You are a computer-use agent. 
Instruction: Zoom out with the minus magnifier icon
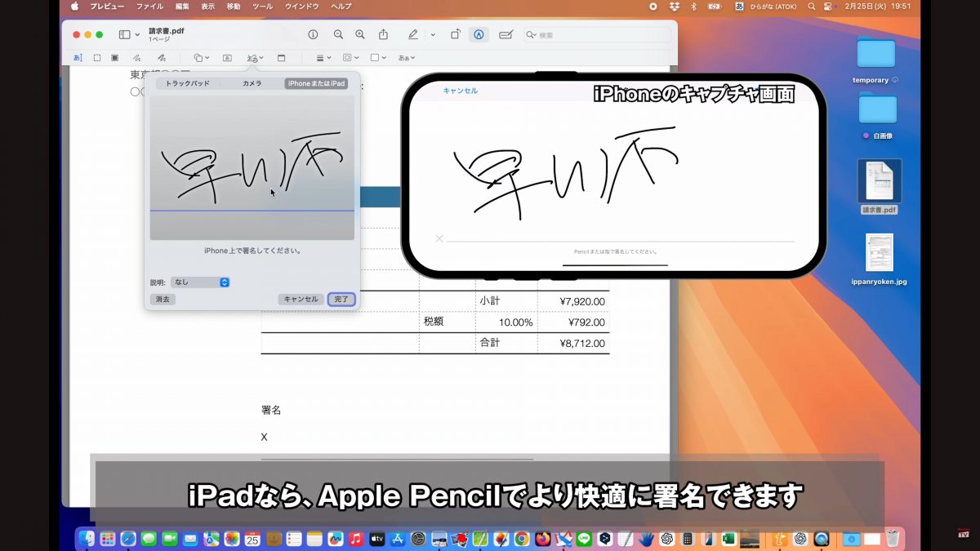point(338,34)
